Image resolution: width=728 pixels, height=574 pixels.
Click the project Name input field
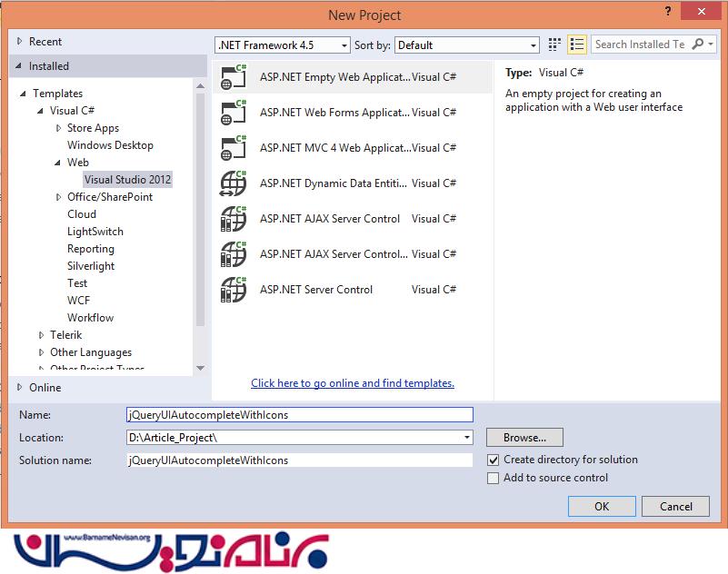(300, 415)
